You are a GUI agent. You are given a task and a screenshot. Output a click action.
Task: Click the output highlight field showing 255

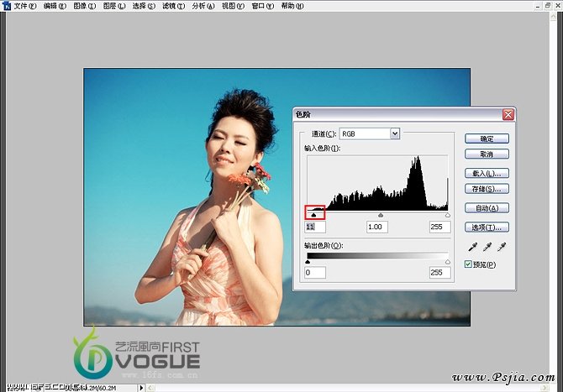tap(439, 273)
